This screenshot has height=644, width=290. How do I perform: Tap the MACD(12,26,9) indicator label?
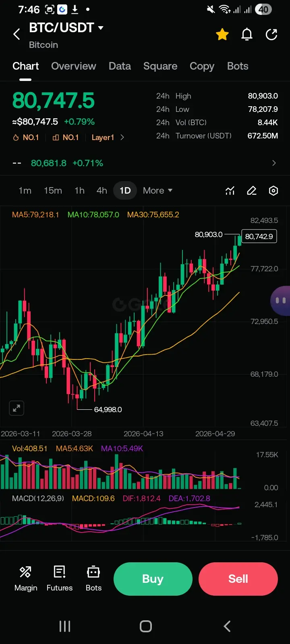(x=38, y=498)
